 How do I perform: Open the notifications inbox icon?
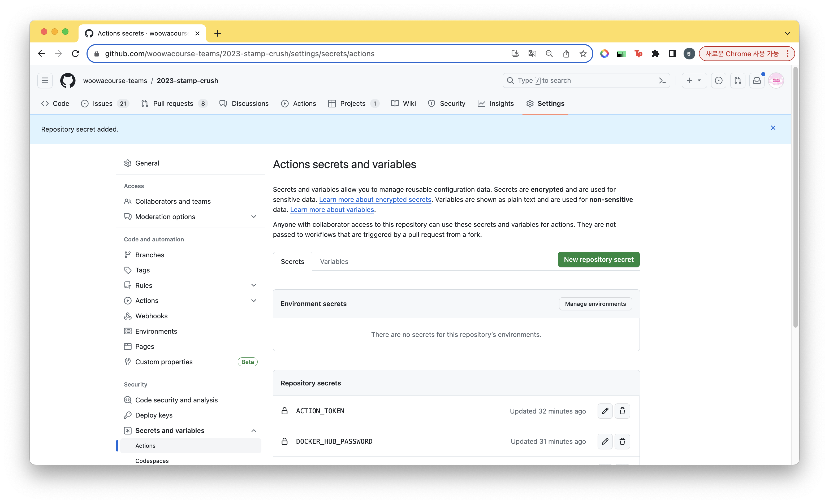point(757,80)
